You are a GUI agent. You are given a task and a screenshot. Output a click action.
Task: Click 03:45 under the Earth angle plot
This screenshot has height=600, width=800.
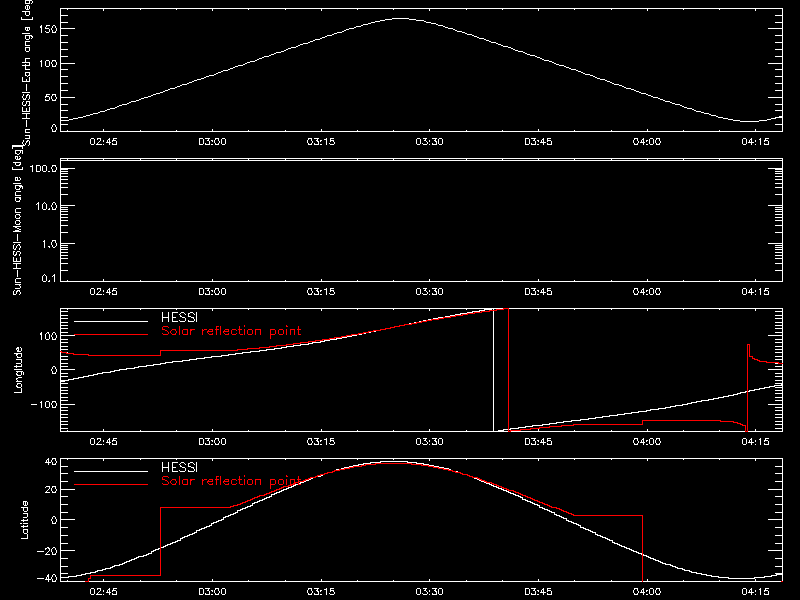tap(538, 142)
